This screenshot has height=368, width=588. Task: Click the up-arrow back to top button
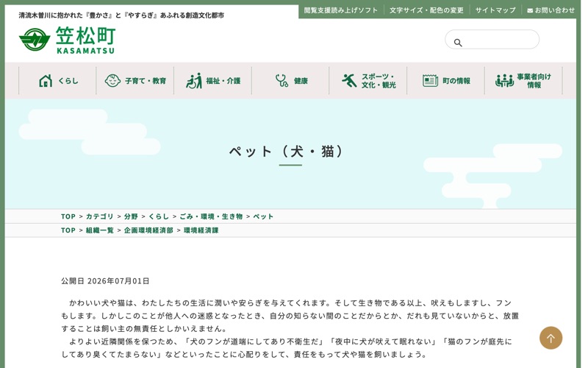tap(551, 338)
